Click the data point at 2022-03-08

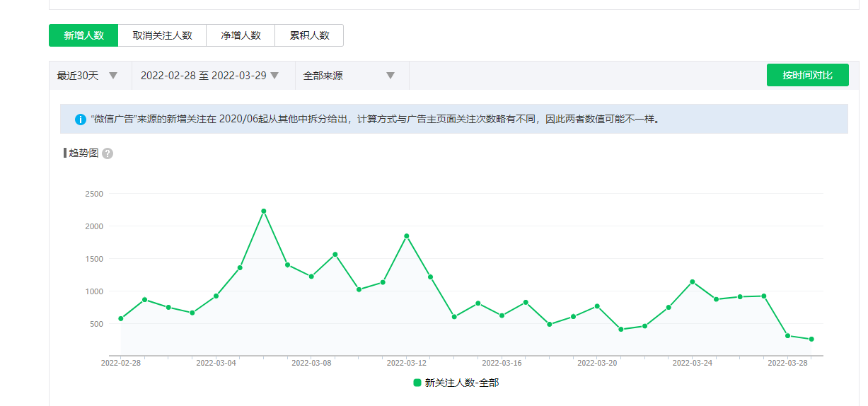pyautogui.click(x=311, y=277)
